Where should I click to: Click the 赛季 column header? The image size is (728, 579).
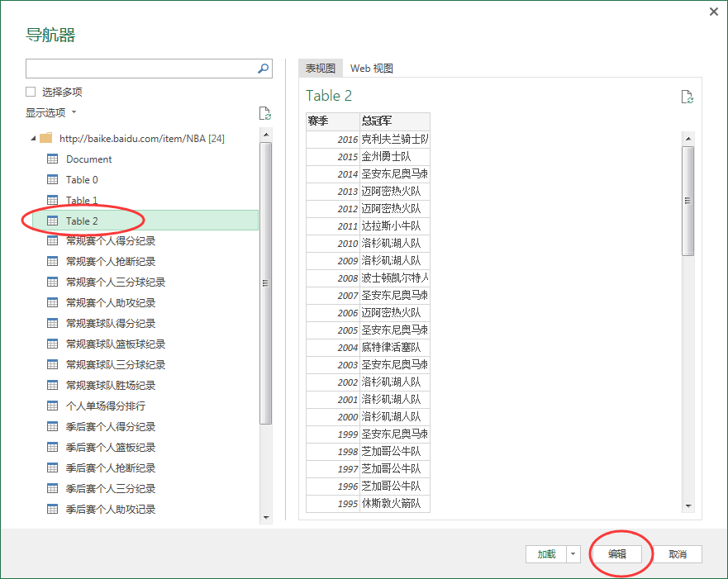pos(333,121)
